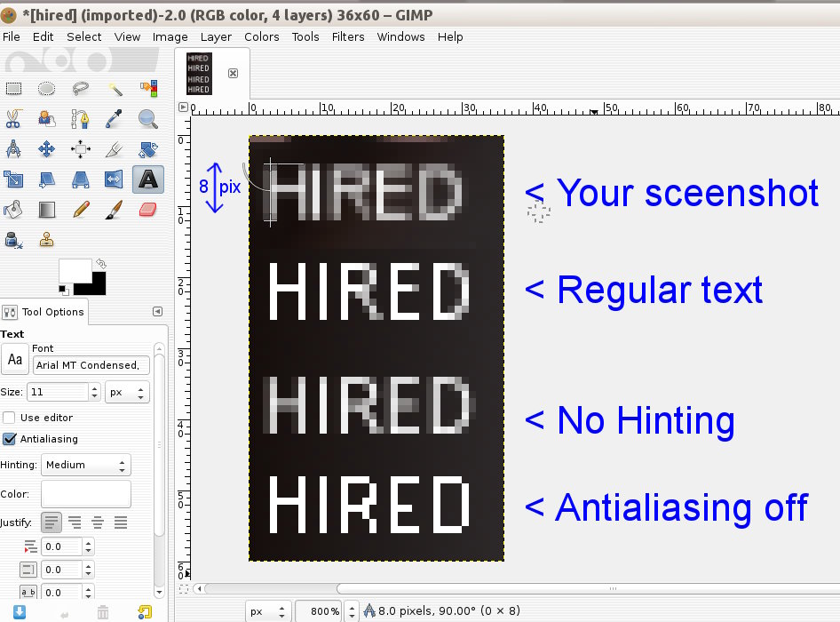Click the HIRED image tab thumbnail
Screen dimensions: 840x622
[x=199, y=74]
